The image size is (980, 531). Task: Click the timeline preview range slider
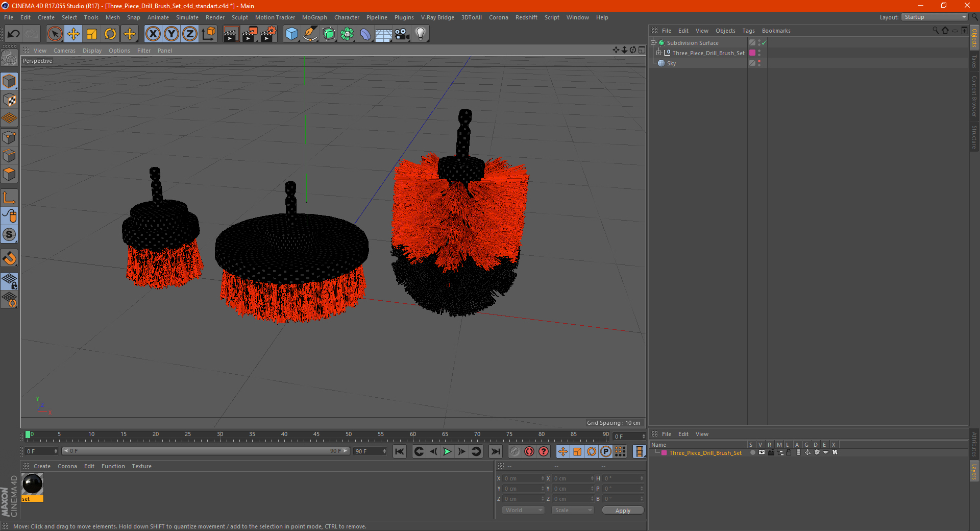click(x=205, y=451)
